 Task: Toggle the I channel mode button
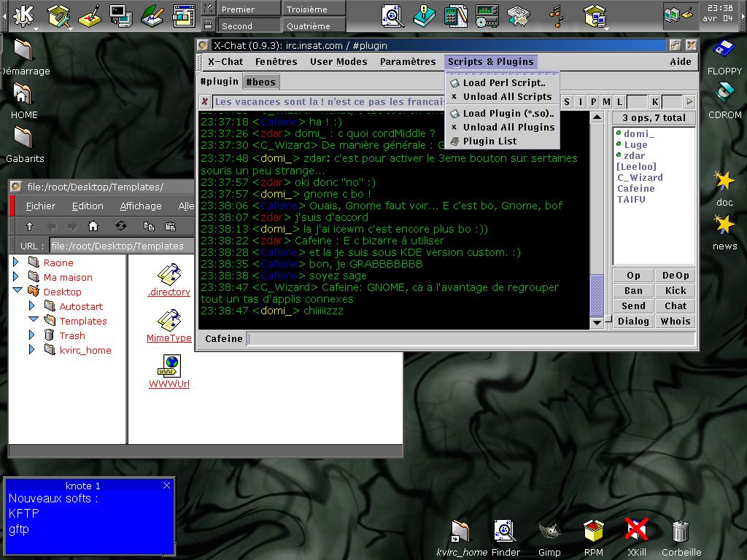[x=580, y=101]
